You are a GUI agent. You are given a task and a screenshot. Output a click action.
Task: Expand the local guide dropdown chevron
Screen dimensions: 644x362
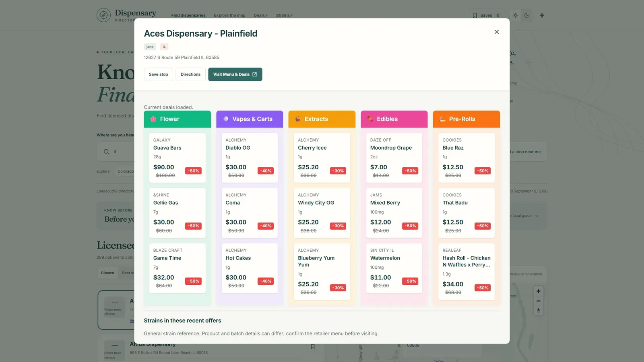coord(537,216)
